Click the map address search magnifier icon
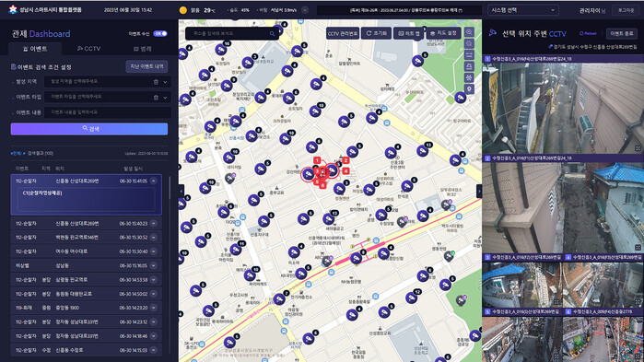This screenshot has width=644, height=362. tap(272, 34)
